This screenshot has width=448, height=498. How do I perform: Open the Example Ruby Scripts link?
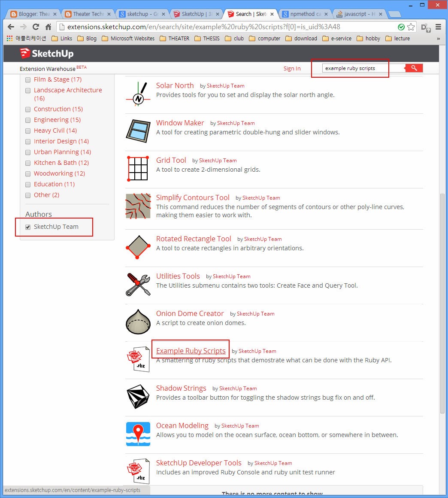click(191, 351)
